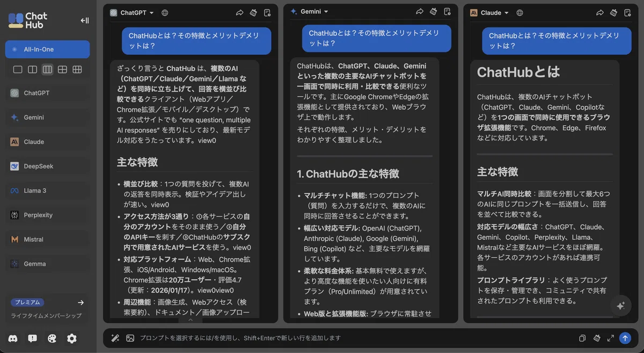The image size is (644, 353).
Task: Share the Gemini panel conversation
Action: click(420, 11)
